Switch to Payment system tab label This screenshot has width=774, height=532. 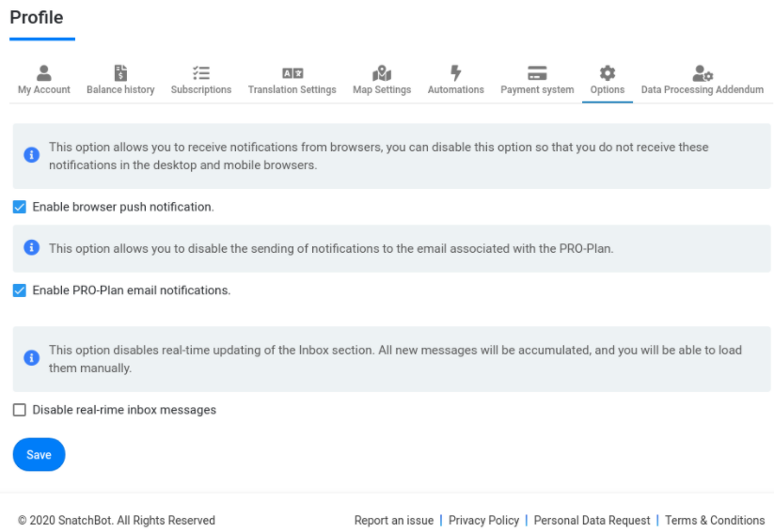pos(537,90)
